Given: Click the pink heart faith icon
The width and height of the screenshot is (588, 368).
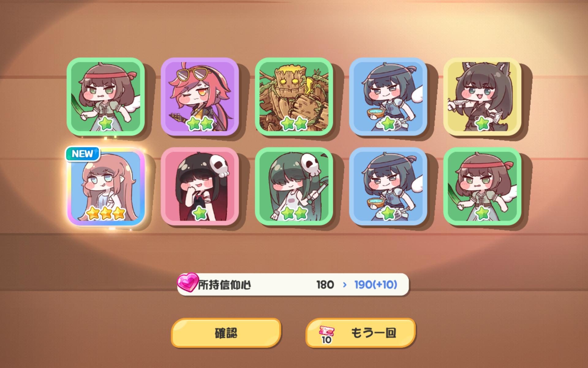Looking at the screenshot, I should [x=188, y=282].
